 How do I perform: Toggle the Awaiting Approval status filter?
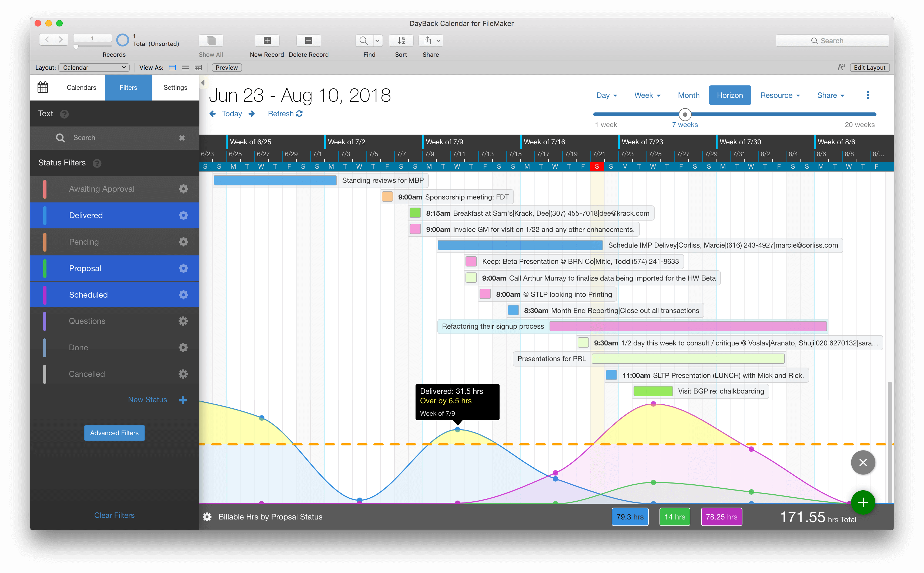114,189
